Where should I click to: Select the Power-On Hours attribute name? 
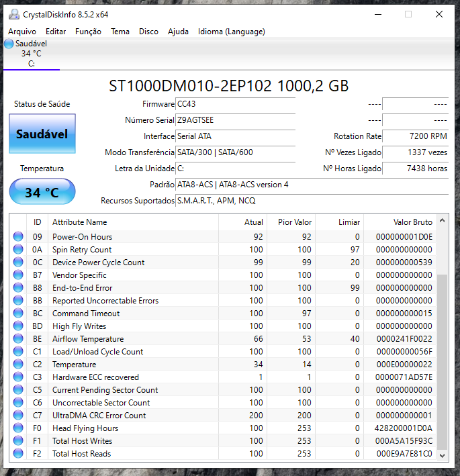[83, 237]
